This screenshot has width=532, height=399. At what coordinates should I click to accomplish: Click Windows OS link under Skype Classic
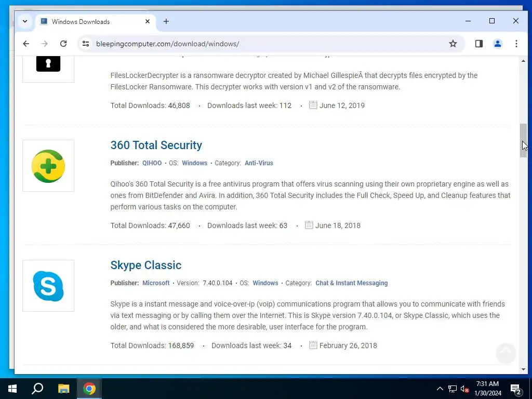coord(265,283)
